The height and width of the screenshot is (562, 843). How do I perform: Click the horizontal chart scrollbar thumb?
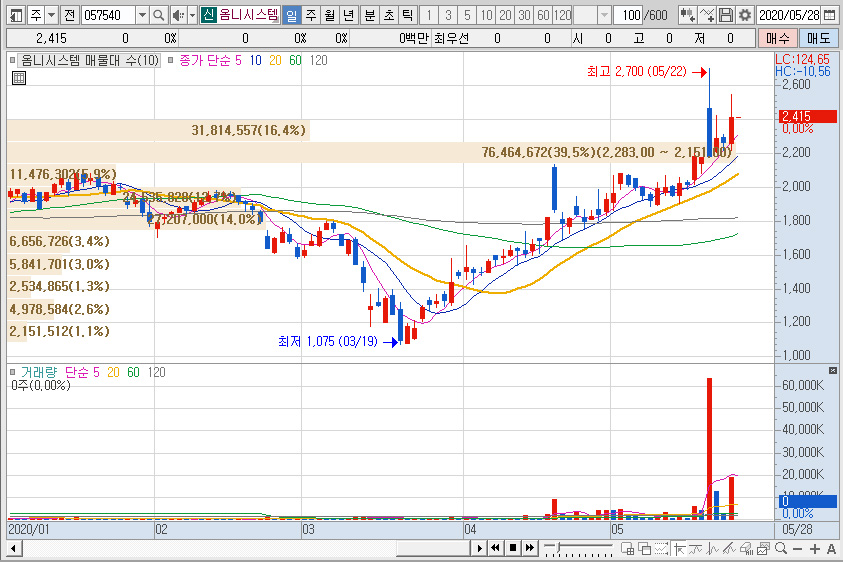click(433, 549)
